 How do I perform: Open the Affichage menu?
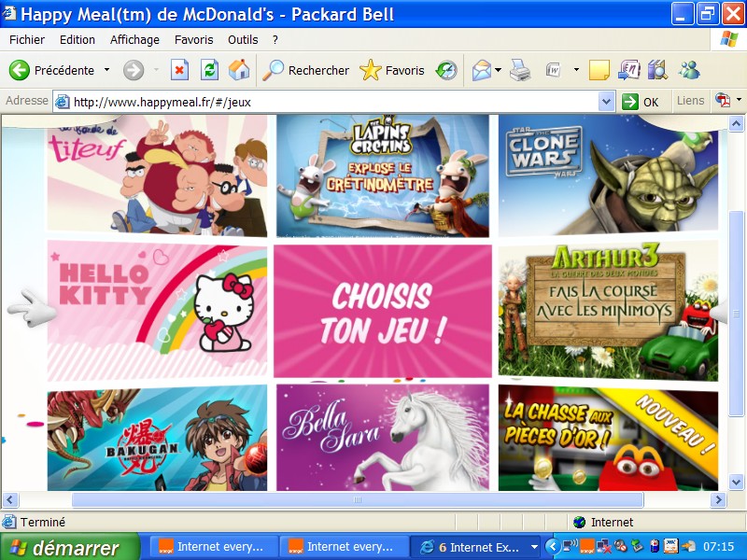(134, 39)
